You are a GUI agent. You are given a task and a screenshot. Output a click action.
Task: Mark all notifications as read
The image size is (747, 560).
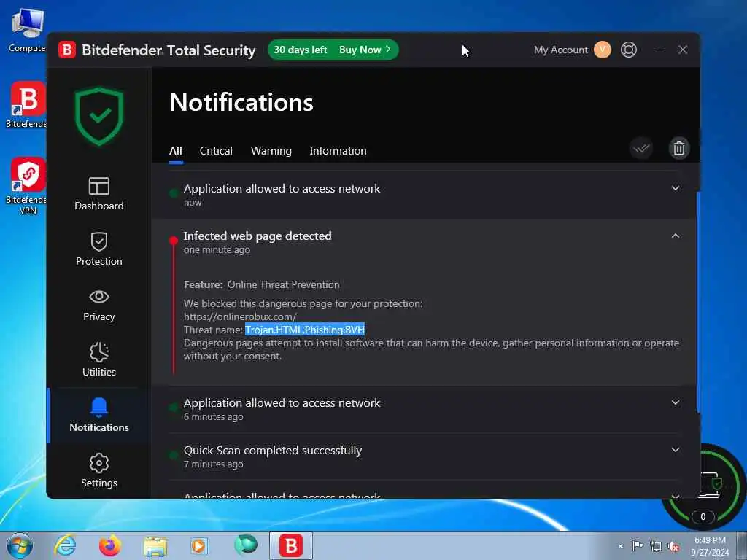click(641, 148)
